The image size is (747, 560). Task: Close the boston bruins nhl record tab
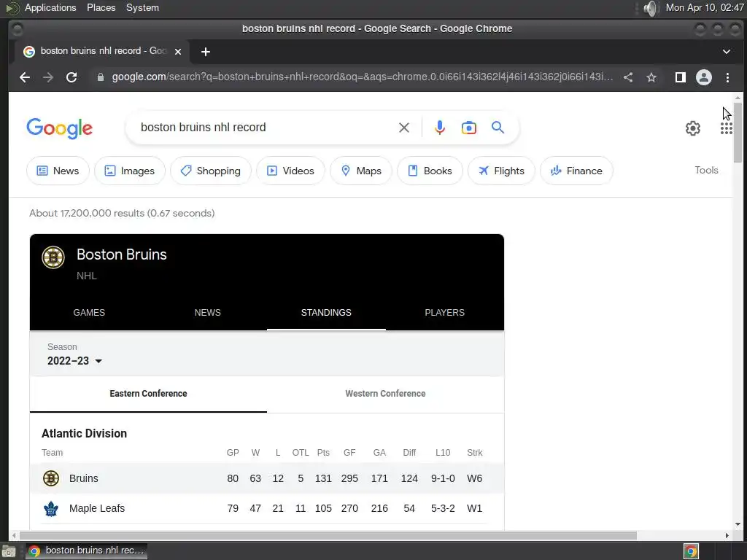(x=178, y=52)
